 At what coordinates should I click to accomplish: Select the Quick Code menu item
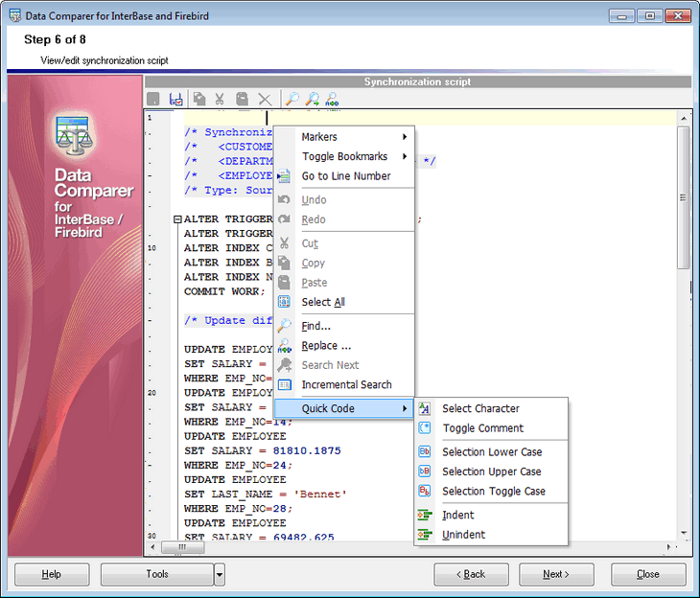coord(344,408)
